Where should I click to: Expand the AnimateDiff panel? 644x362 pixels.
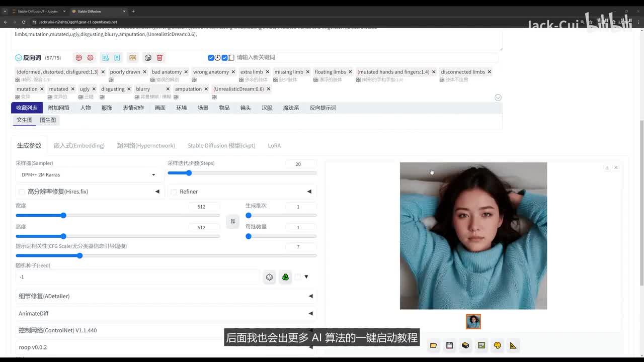coord(165,313)
